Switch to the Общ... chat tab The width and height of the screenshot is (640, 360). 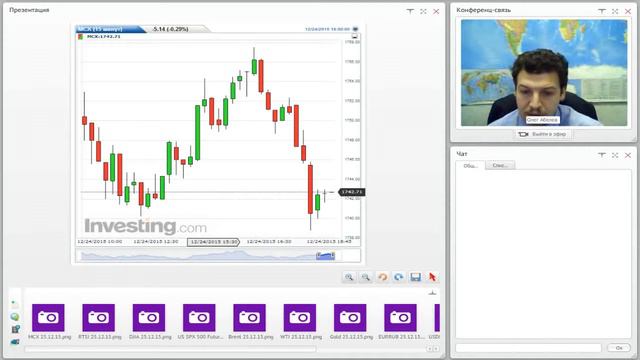470,165
